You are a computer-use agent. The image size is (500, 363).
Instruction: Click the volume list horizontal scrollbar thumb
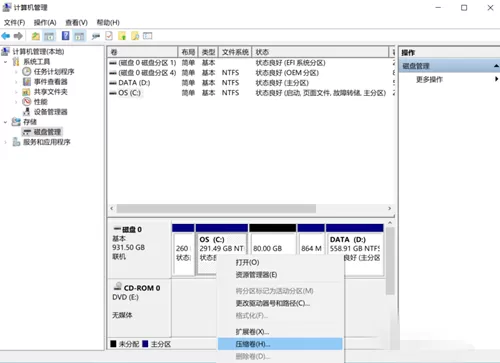click(x=216, y=209)
